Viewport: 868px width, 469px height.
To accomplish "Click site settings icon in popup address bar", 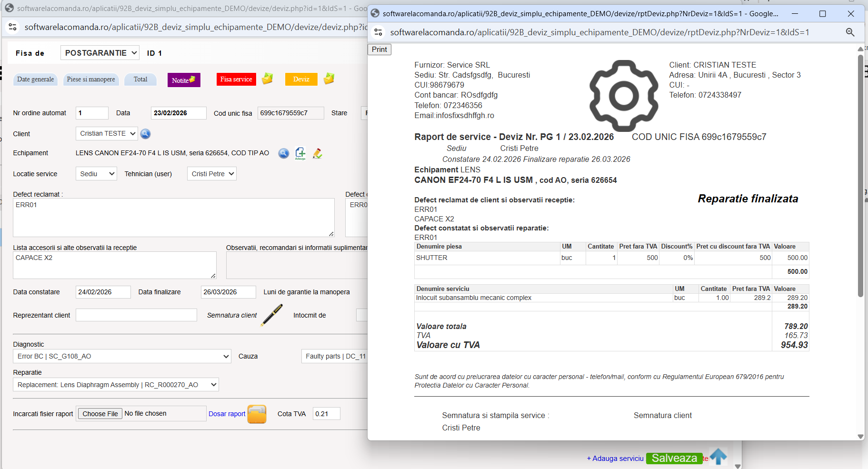I will pos(379,32).
